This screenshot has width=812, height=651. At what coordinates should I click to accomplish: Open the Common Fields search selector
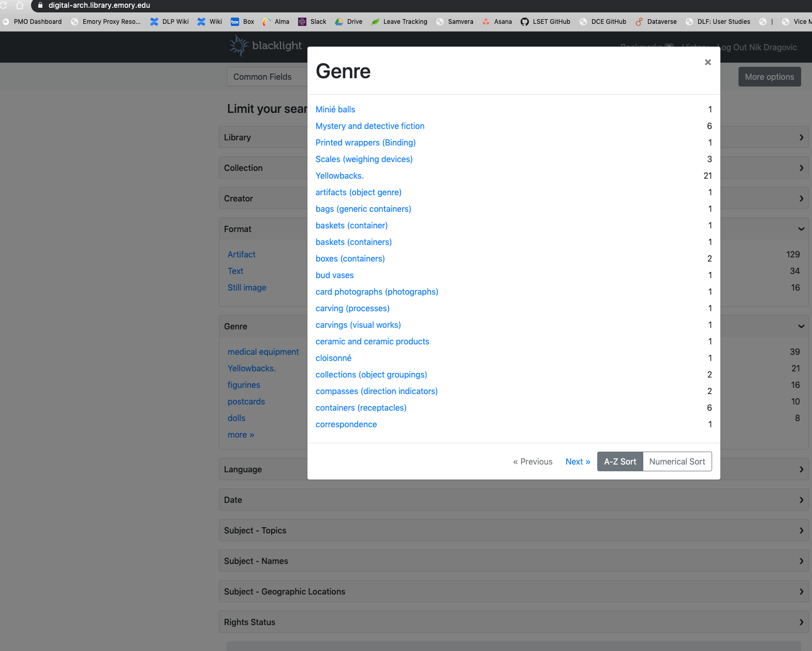pyautogui.click(x=267, y=77)
